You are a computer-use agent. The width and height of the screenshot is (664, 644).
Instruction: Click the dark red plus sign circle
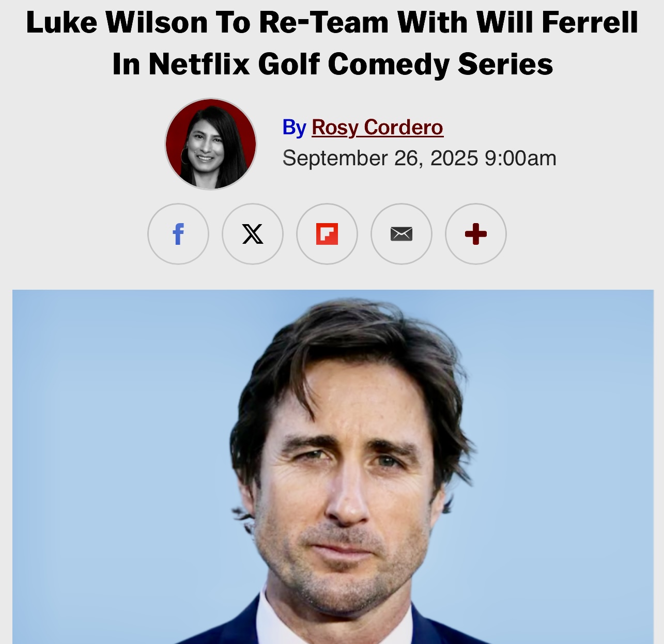(476, 234)
